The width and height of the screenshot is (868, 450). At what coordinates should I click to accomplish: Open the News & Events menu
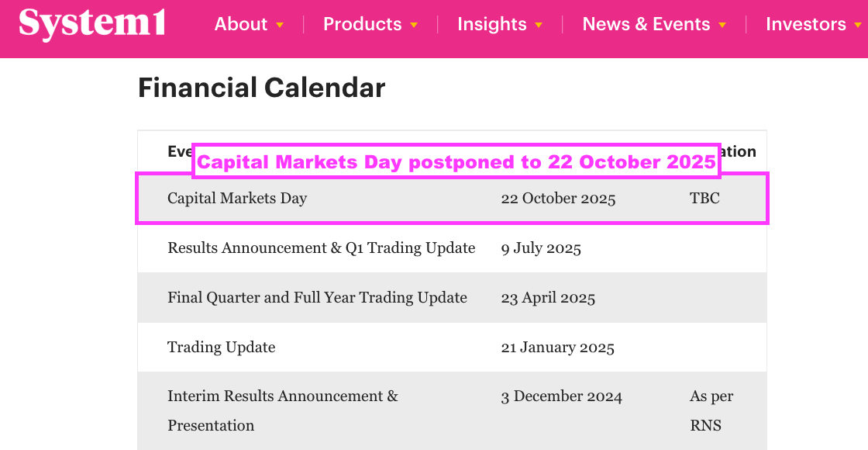pyautogui.click(x=646, y=24)
